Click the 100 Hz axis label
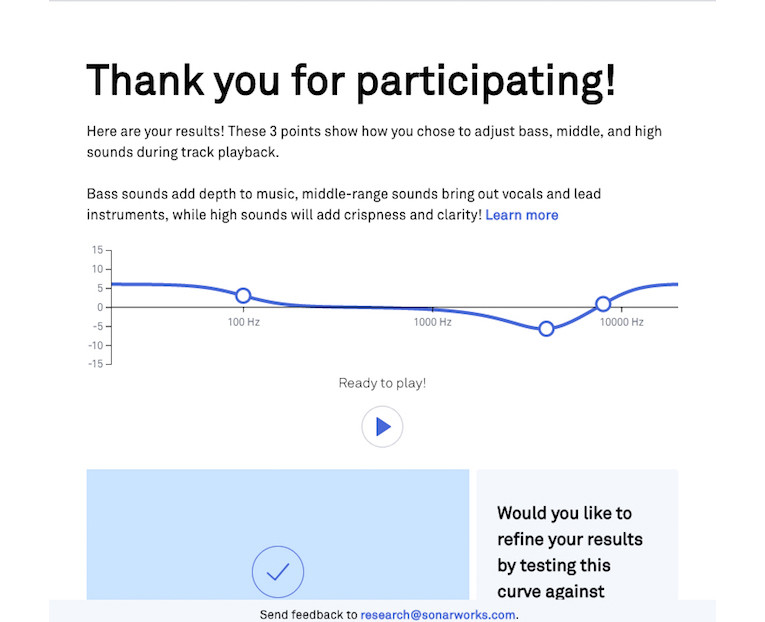The image size is (765, 622). click(x=243, y=322)
